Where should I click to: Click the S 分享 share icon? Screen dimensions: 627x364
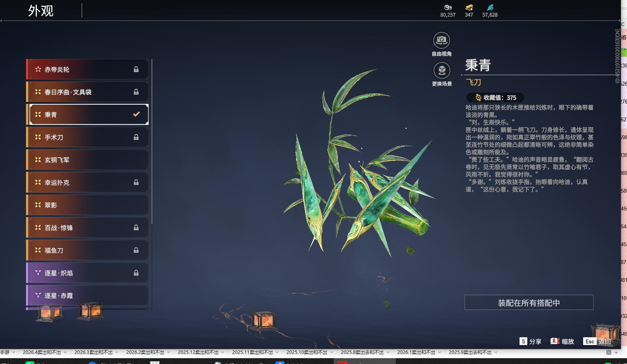click(x=524, y=342)
